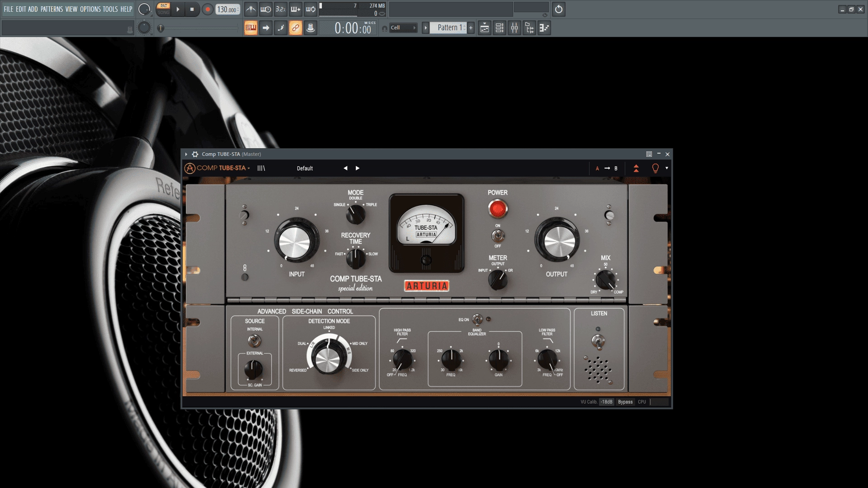Click the undo history circular arrow icon

[x=559, y=9]
